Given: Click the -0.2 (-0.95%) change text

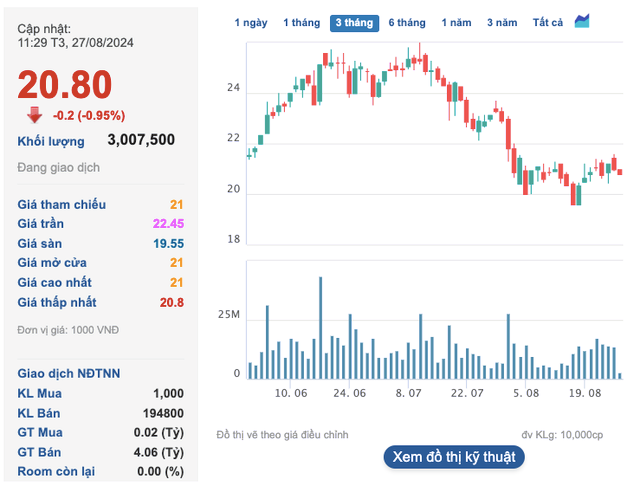Looking at the screenshot, I should coord(89,114).
